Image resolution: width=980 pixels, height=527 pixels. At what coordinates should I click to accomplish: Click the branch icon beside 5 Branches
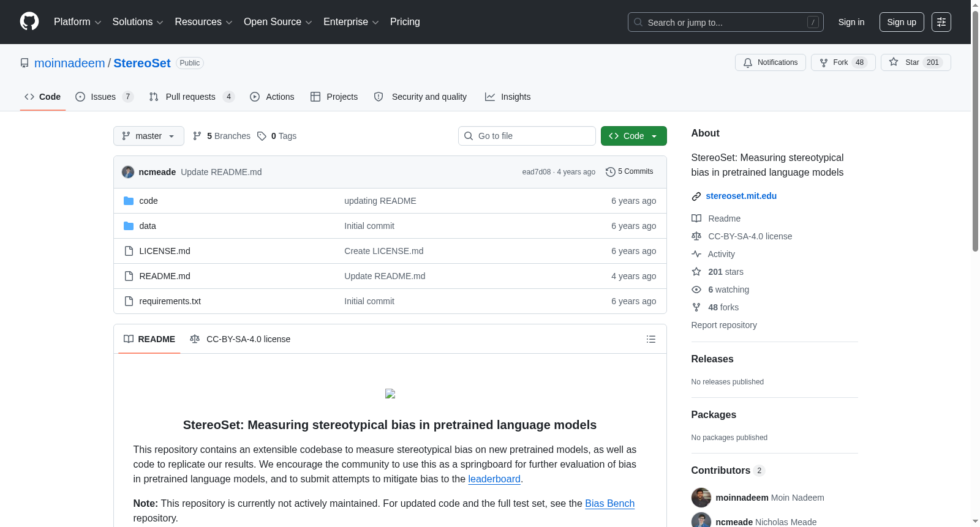click(197, 136)
